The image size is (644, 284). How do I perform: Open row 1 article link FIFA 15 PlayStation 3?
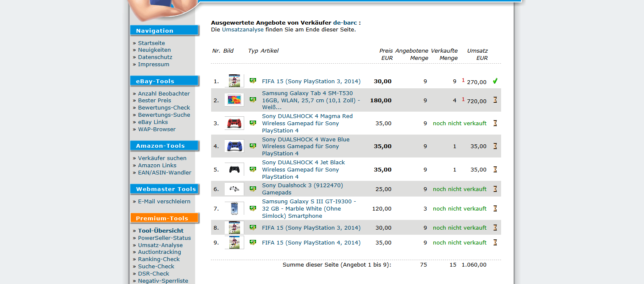[311, 81]
